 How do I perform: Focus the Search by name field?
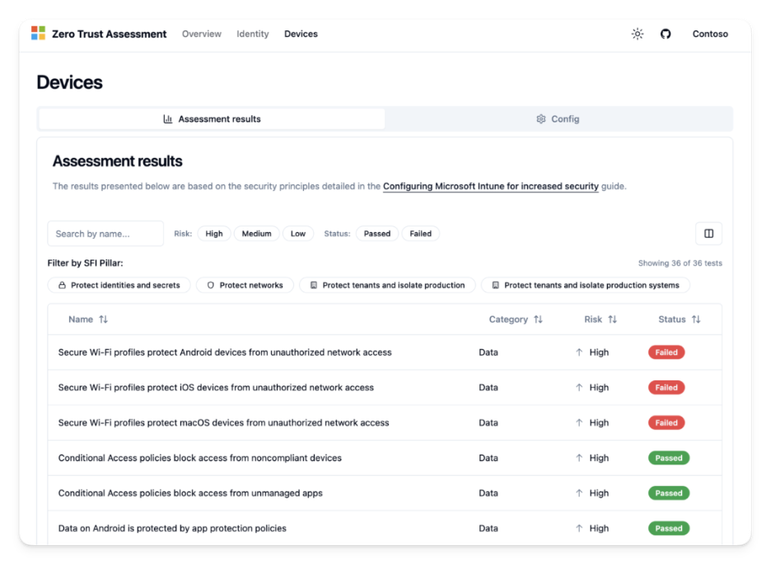(105, 234)
